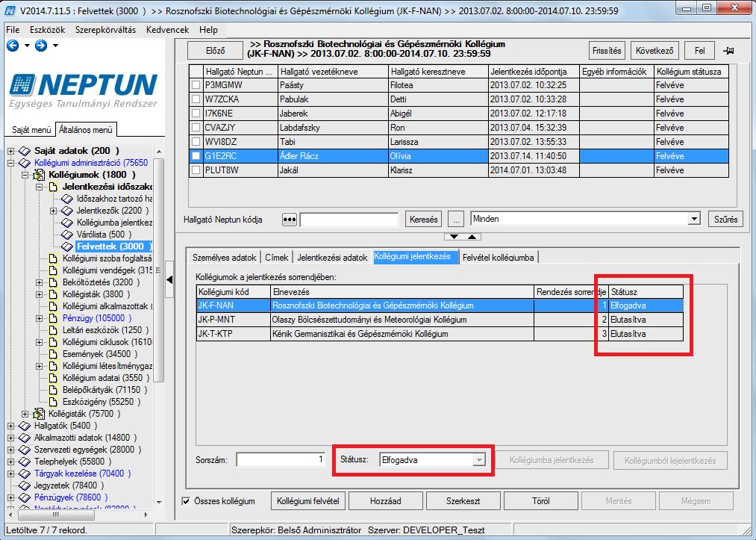The image size is (756, 540).
Task: Click the Neptun app icon in title bar
Action: tap(9, 10)
